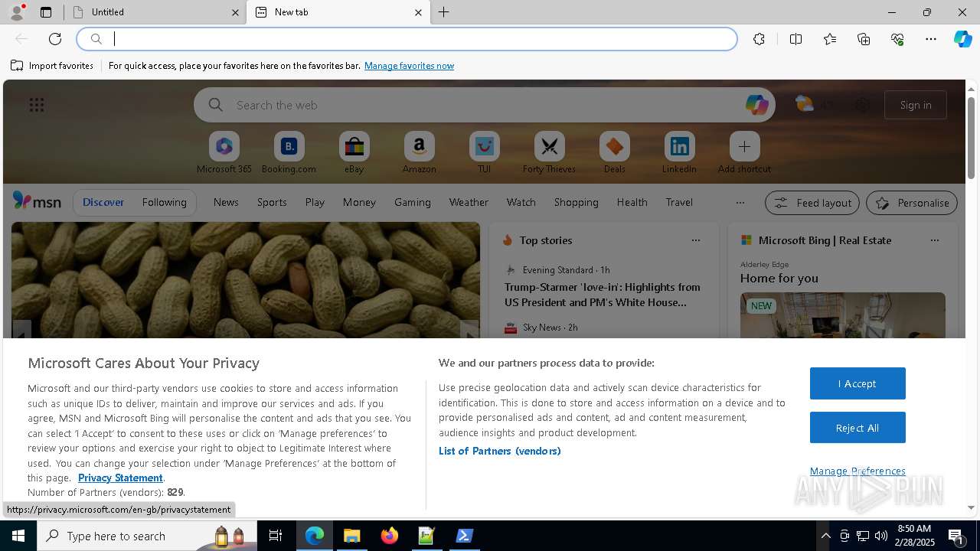Open the Shopping category

[x=577, y=202]
